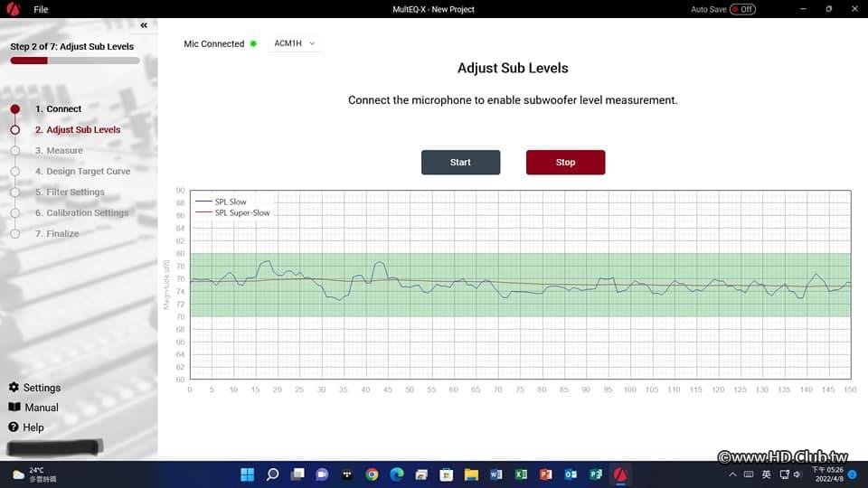Launch Publisher from taskbar

596,474
